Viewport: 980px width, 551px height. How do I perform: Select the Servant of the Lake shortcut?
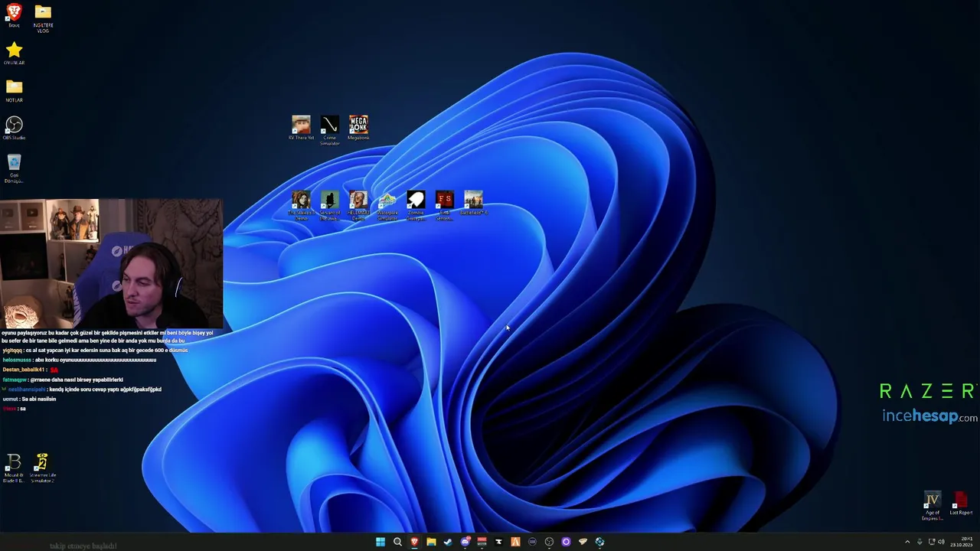coord(329,206)
